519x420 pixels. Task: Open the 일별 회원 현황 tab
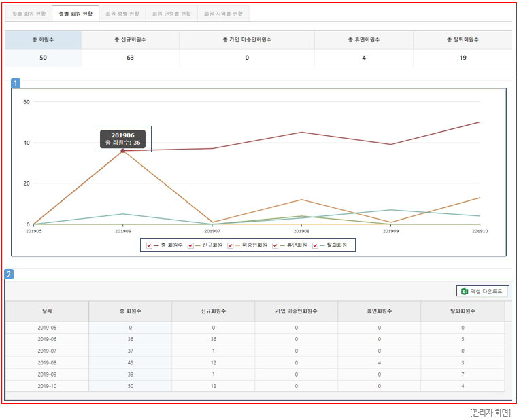(x=29, y=14)
